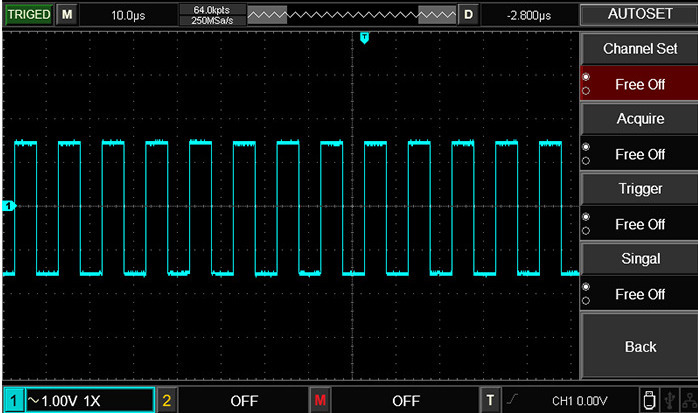Select lower radio dot under Acquire
This screenshot has height=413, width=698.
point(586,161)
